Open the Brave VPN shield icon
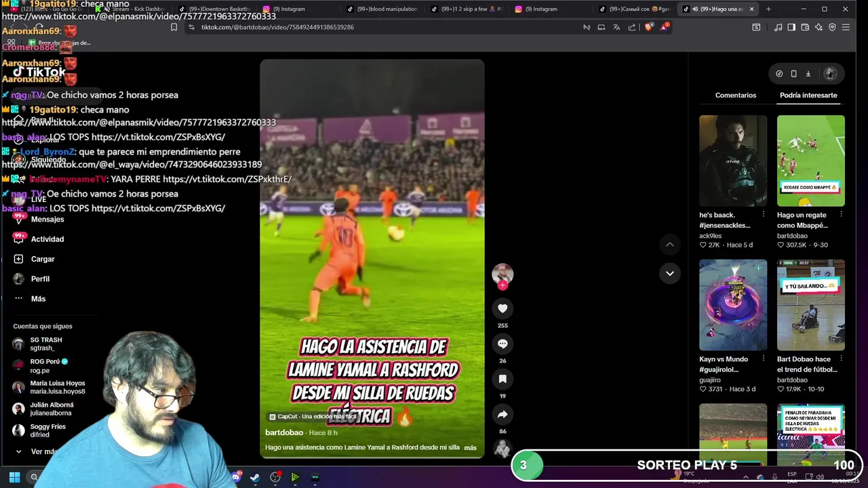Image resolution: width=868 pixels, height=488 pixels. (832, 27)
